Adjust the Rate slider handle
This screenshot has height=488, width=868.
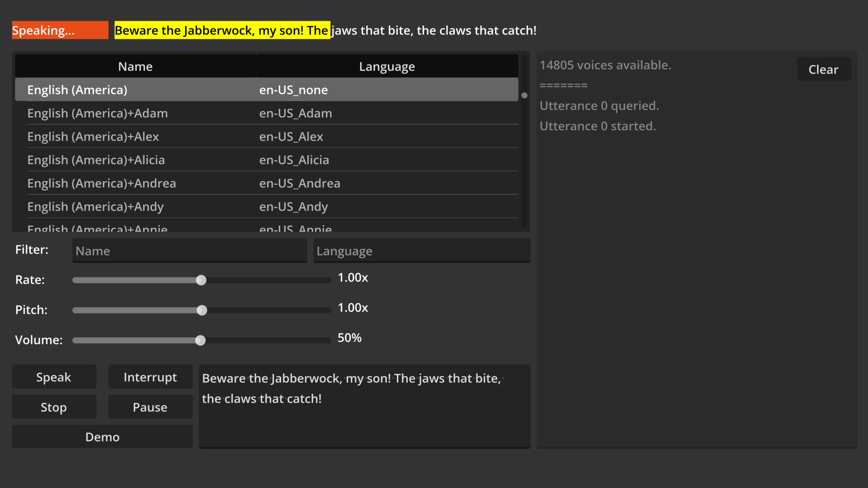(x=201, y=280)
